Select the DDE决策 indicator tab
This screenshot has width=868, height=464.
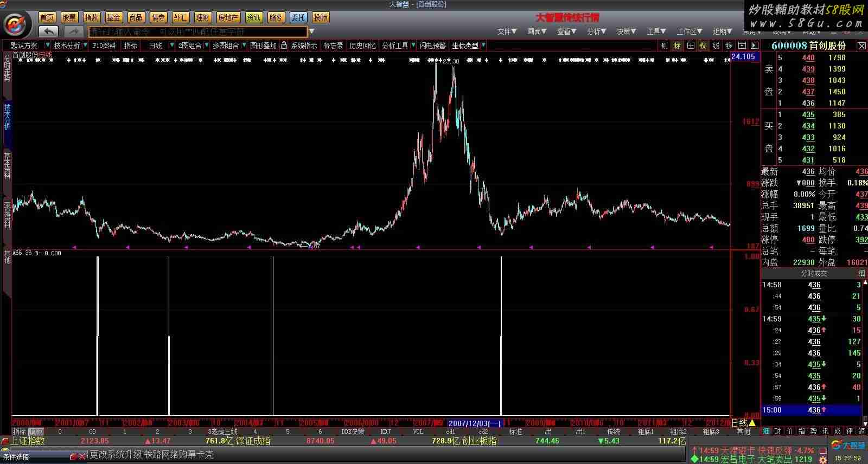(353, 431)
